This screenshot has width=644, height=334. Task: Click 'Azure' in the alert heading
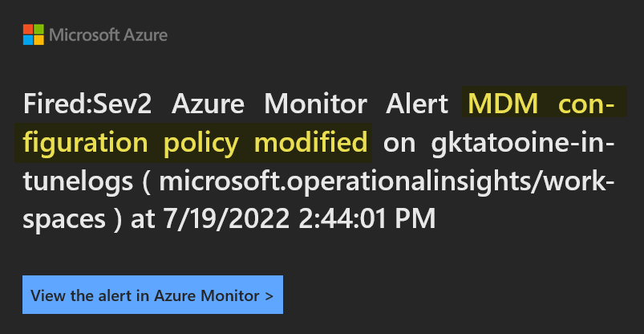212,104
